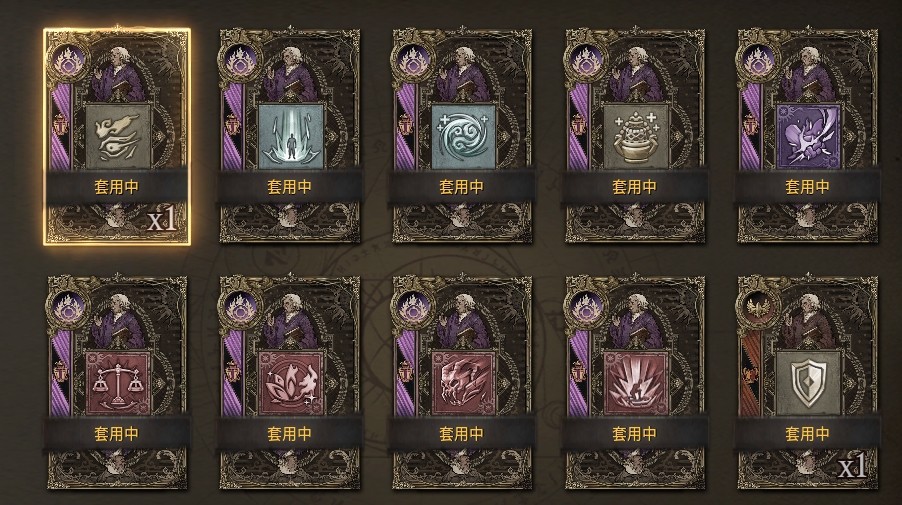Screen dimensions: 902x505
Task: Select the balance scales skill icon
Action: 118,384
